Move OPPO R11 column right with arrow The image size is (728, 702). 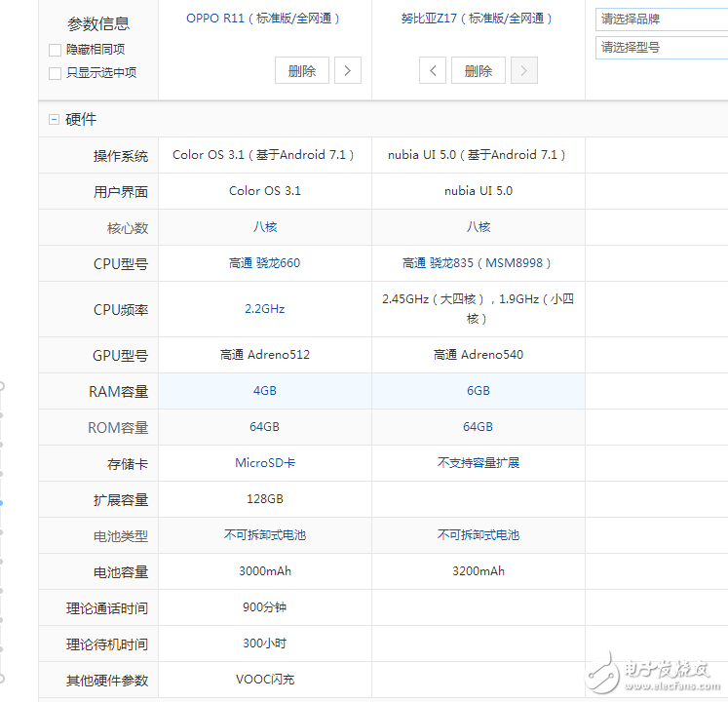348,70
